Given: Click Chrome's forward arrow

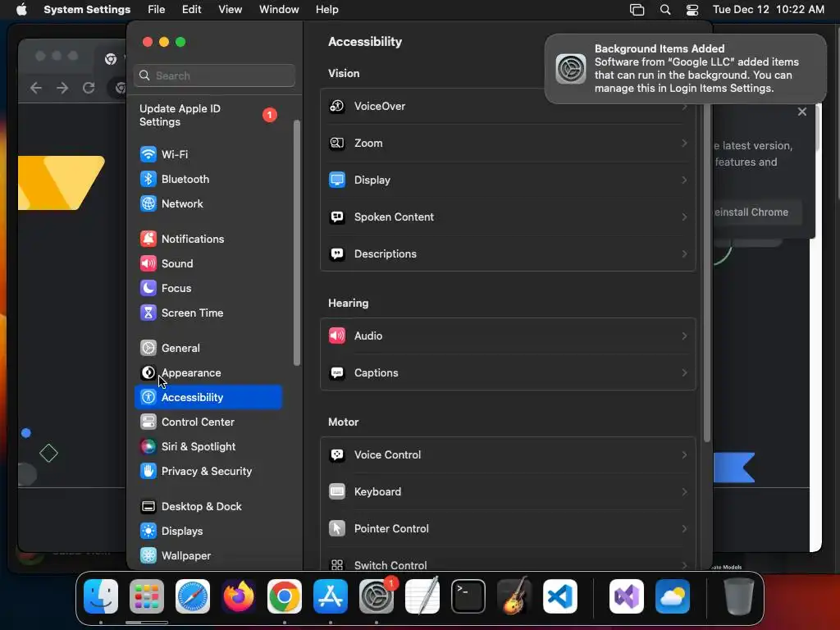Looking at the screenshot, I should (62, 88).
